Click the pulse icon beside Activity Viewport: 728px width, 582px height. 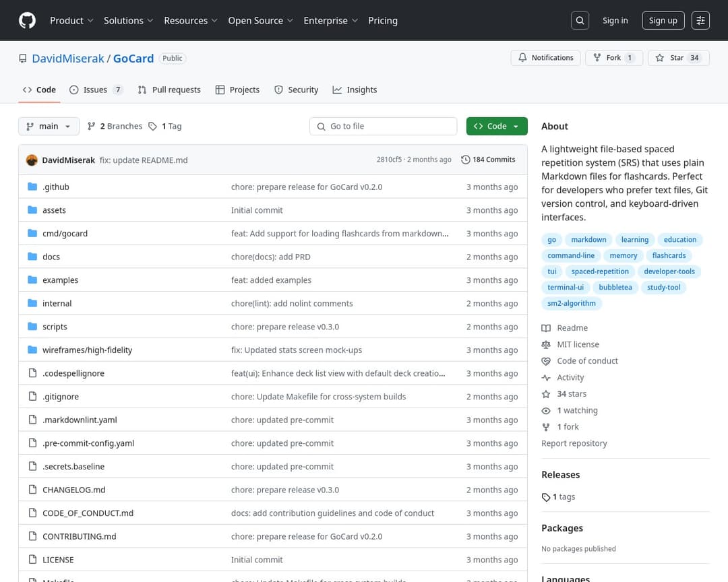tap(546, 378)
